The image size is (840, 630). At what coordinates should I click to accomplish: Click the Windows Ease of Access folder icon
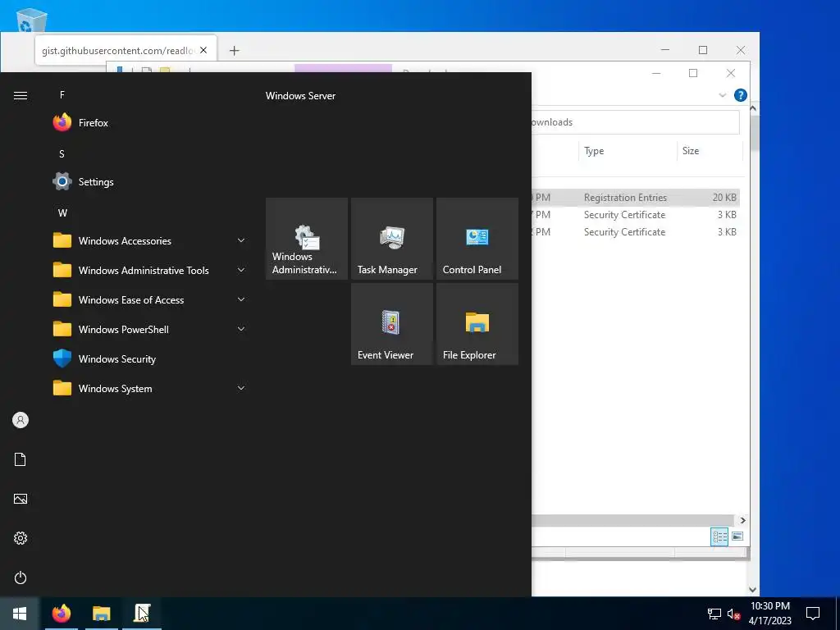click(x=62, y=299)
